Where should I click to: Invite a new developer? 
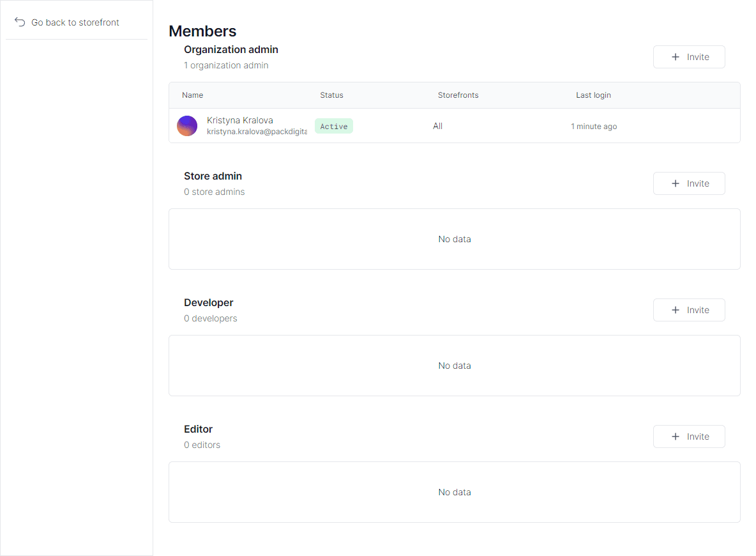[689, 310]
